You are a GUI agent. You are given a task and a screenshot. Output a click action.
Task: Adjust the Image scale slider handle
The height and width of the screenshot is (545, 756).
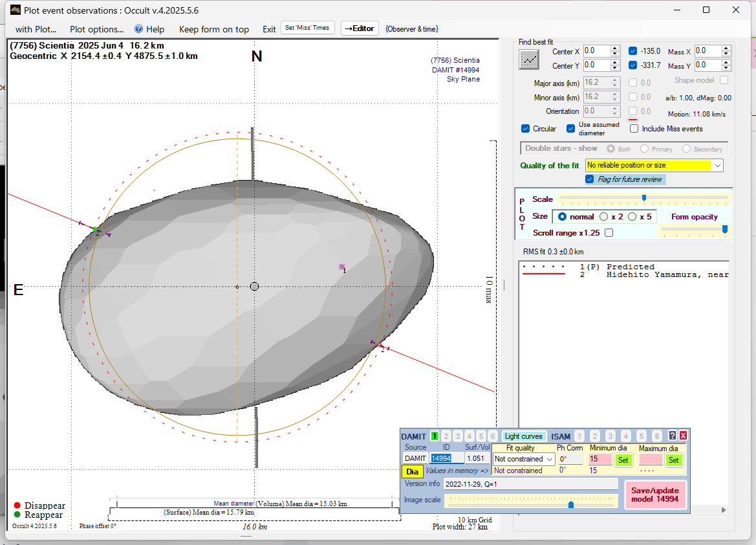[x=570, y=505]
